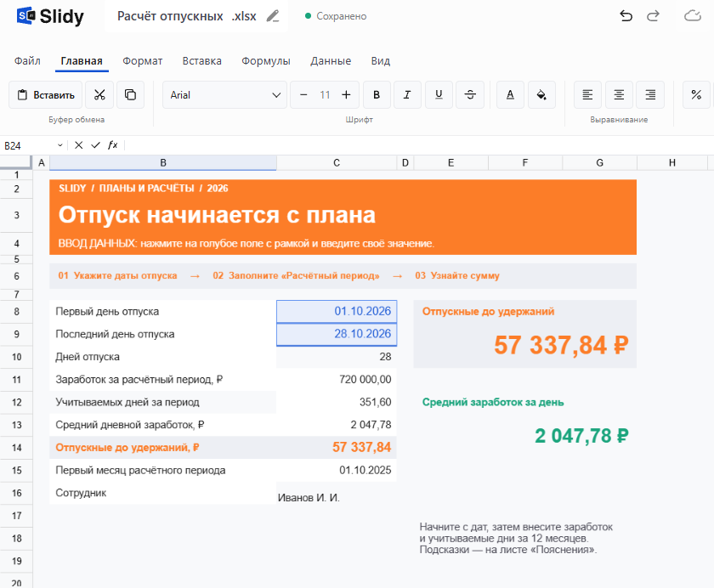This screenshot has height=588, width=714.
Task: Select column B header
Action: point(163,163)
